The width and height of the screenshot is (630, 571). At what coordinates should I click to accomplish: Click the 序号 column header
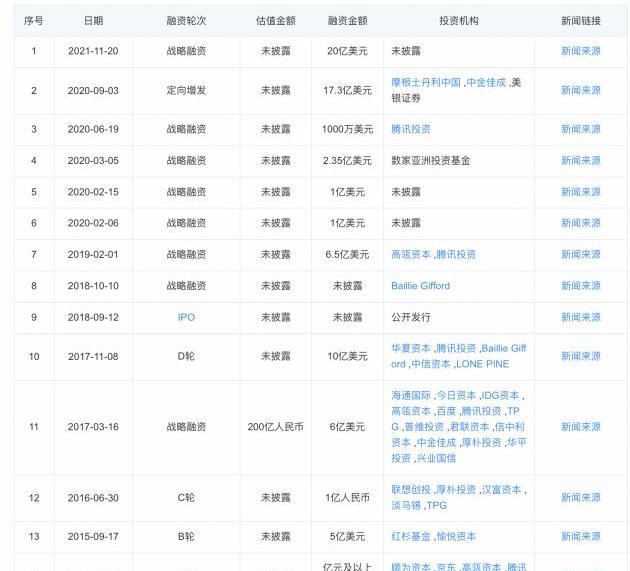click(x=34, y=21)
